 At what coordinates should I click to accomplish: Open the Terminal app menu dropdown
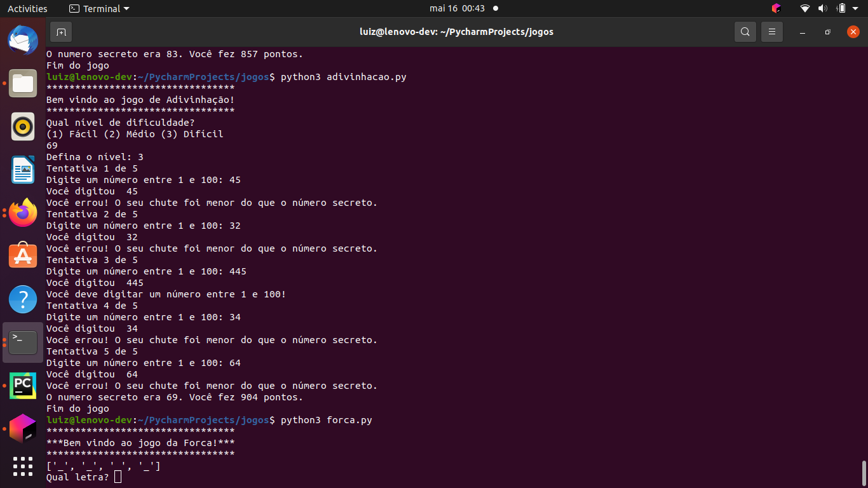pyautogui.click(x=99, y=8)
